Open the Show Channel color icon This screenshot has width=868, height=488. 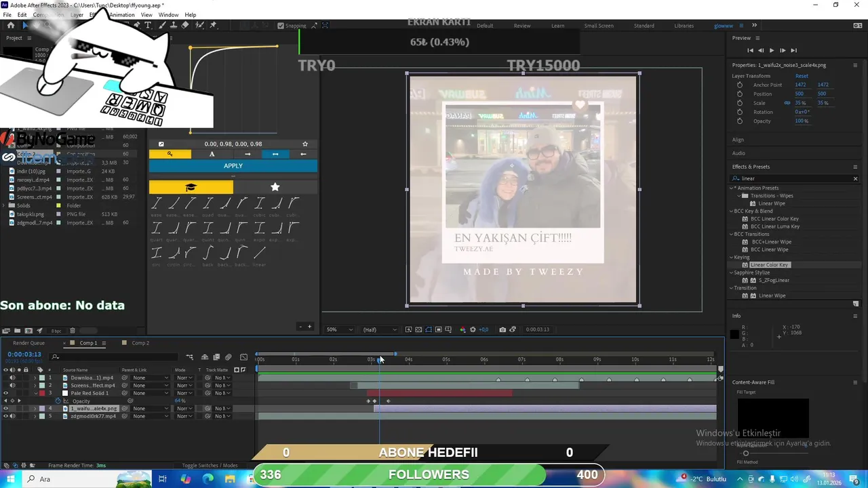click(463, 329)
